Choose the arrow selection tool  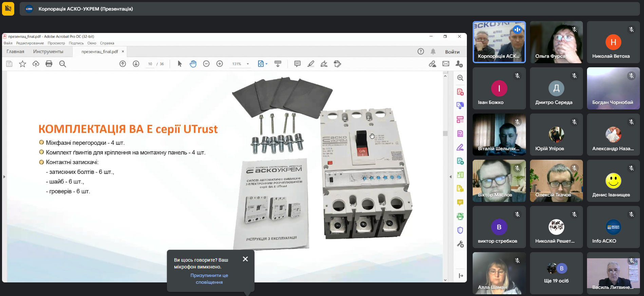(180, 64)
